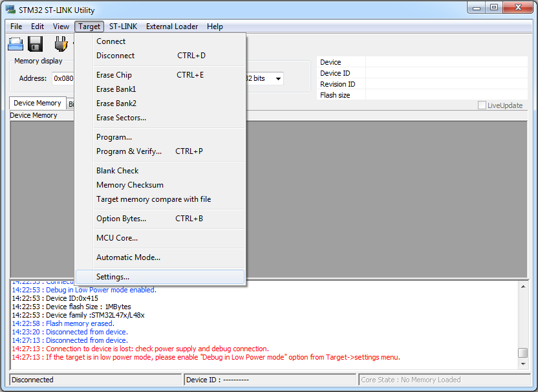The height and width of the screenshot is (392, 538).
Task: Click the Save floppy disk toolbar icon
Action: pyautogui.click(x=36, y=44)
